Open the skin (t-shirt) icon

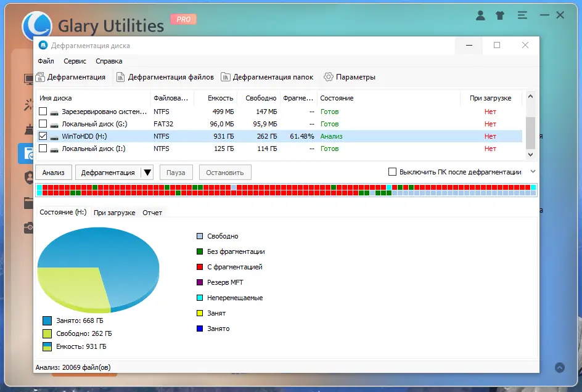(x=500, y=15)
